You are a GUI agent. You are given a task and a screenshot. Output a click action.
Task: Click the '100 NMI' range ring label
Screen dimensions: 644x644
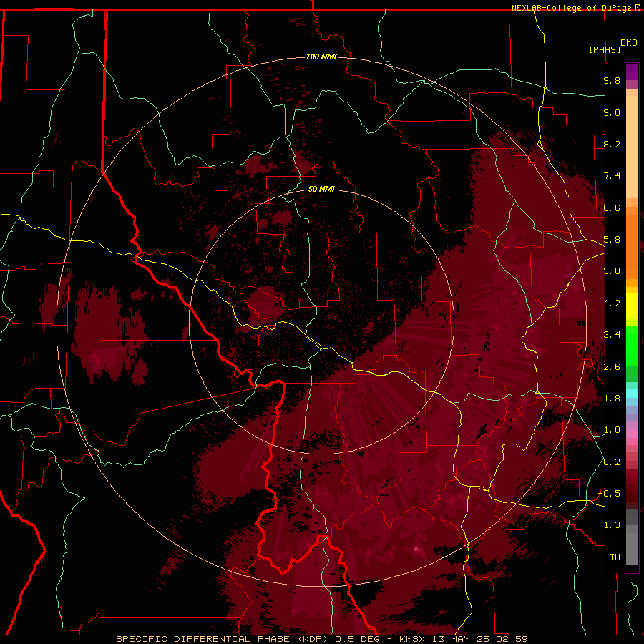[x=321, y=57]
